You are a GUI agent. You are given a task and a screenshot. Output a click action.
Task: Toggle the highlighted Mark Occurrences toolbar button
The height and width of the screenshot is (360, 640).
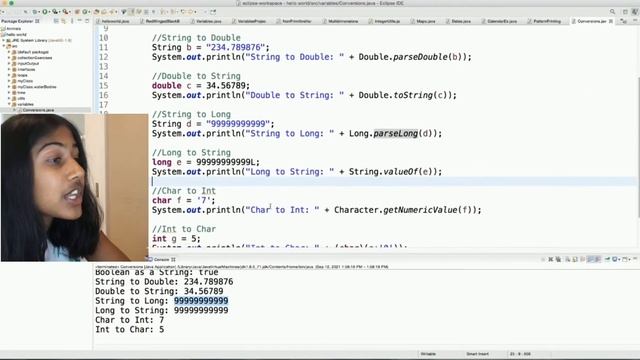[x=132, y=12]
